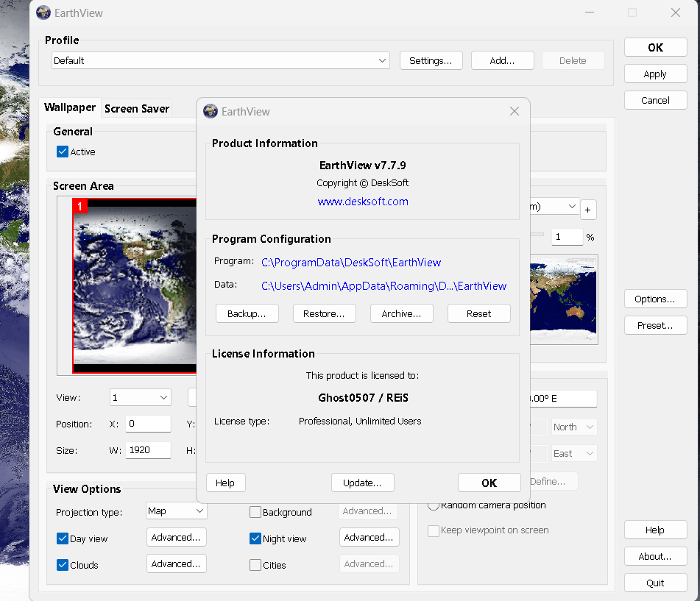Switch to the Screen Saver tab
The width and height of the screenshot is (700, 601).
[137, 108]
